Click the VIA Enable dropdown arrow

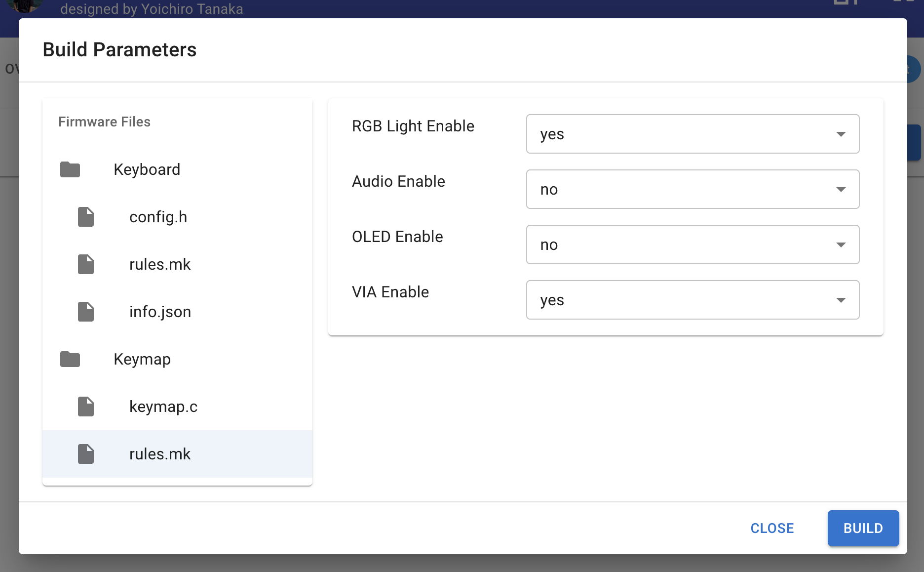(x=841, y=300)
